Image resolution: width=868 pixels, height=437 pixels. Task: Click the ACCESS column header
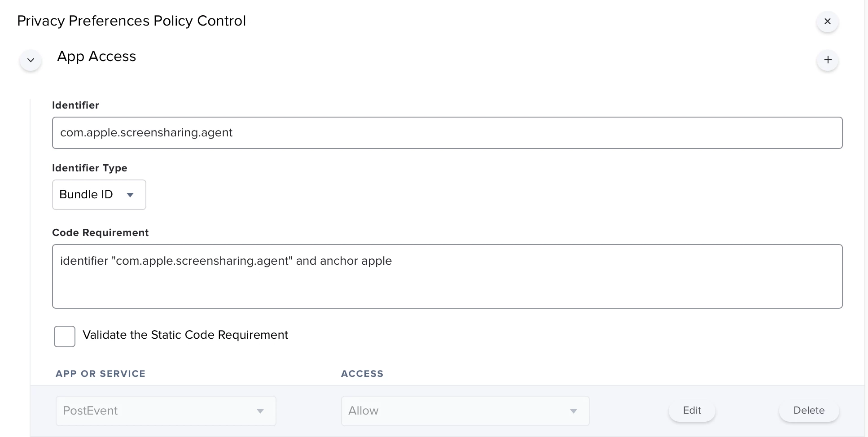point(362,374)
